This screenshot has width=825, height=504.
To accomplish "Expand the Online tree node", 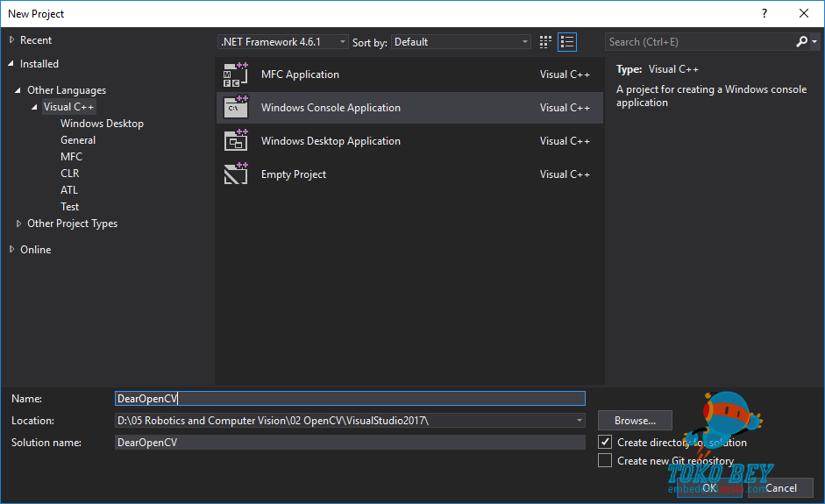I will 11,249.
